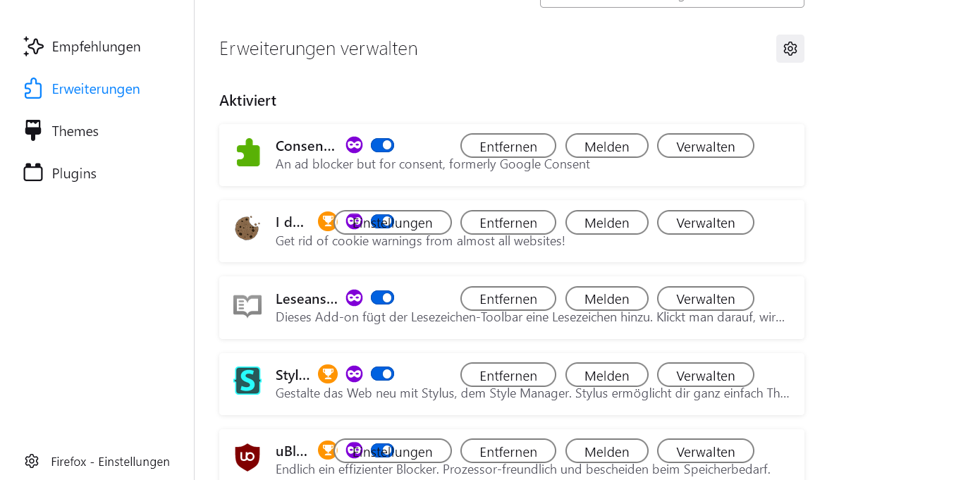Click Melden for the Leseansicht extension
This screenshot has height=480, width=980.
(606, 299)
